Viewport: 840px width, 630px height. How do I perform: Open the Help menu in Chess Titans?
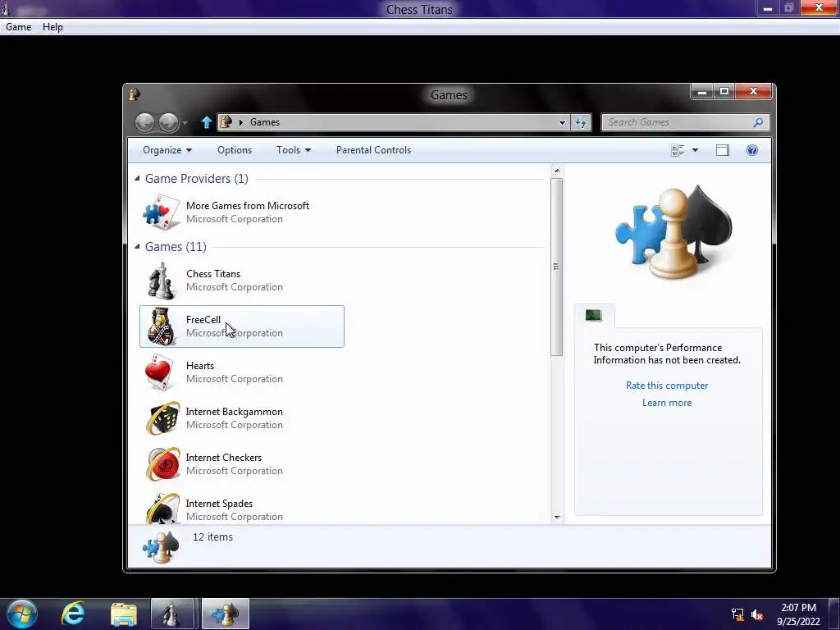point(52,27)
